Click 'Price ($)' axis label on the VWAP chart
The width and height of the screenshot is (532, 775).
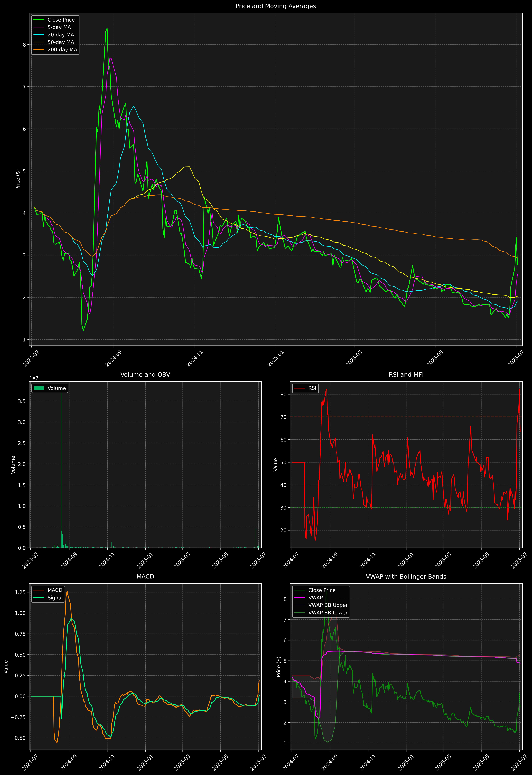coord(279,667)
